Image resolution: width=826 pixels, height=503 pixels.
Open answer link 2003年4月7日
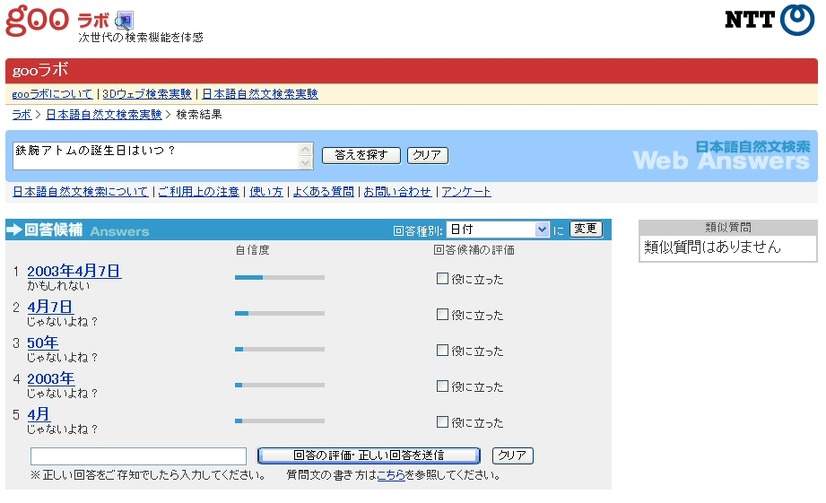pos(74,271)
